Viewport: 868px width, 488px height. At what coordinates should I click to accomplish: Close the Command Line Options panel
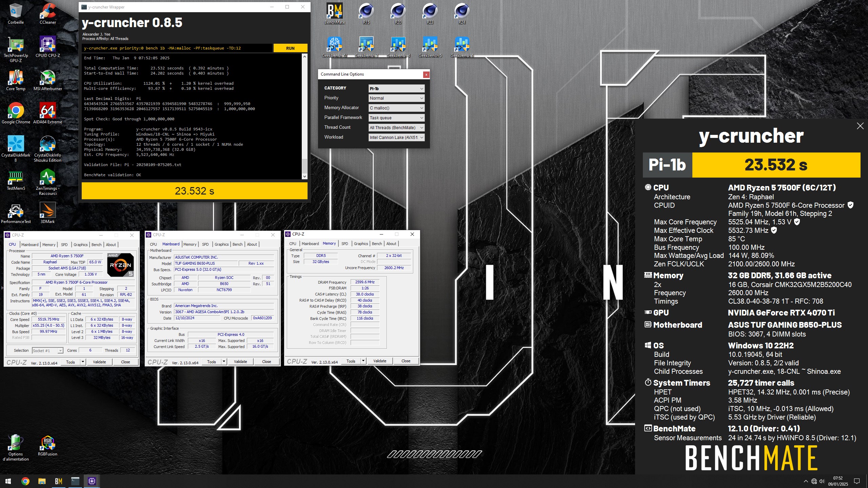426,74
